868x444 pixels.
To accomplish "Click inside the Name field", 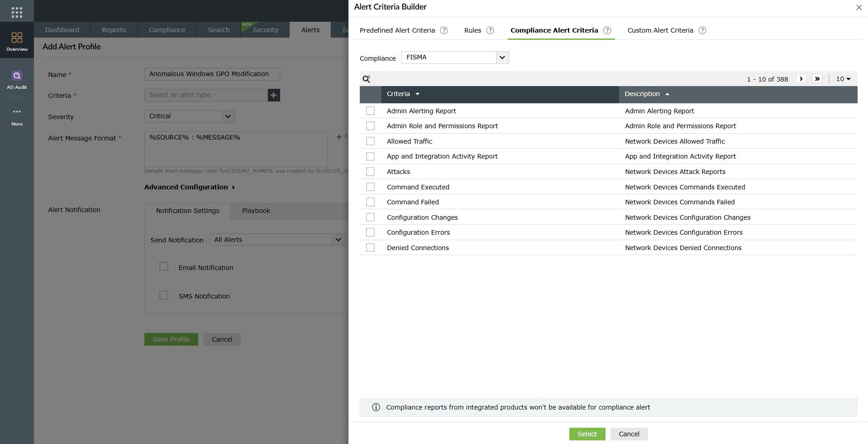I will (x=211, y=74).
